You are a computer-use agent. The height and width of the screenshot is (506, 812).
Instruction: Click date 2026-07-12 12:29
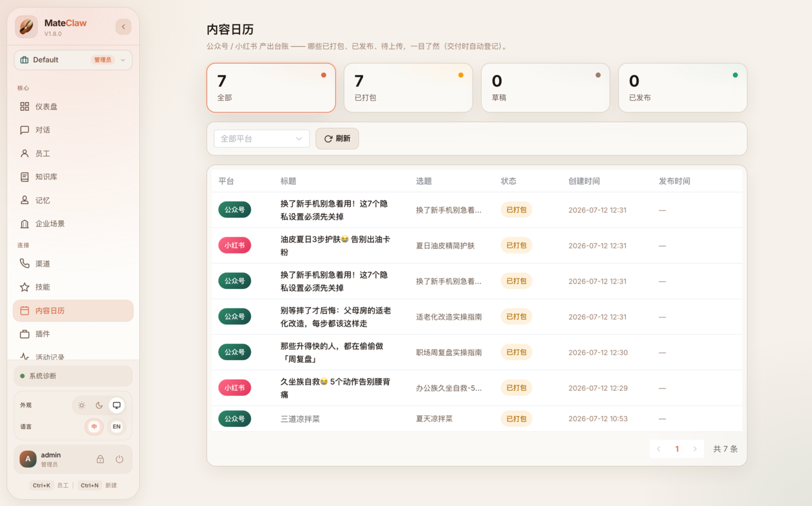(x=598, y=388)
